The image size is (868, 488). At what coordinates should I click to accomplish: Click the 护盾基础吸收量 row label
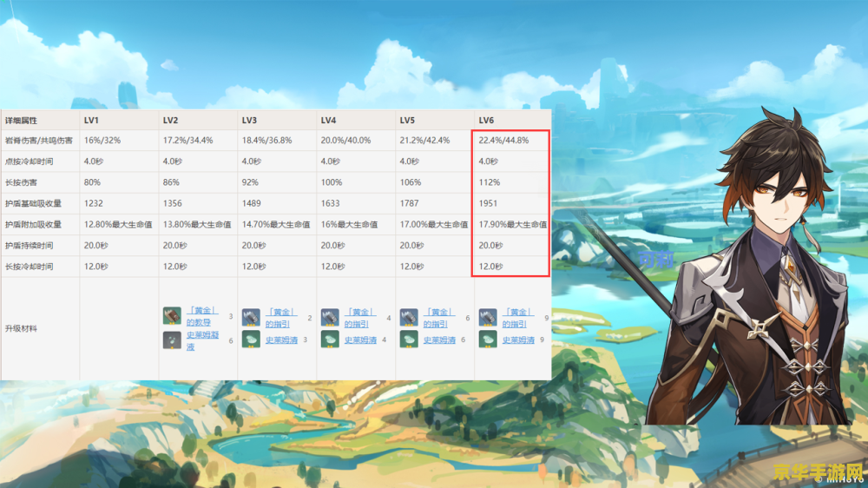tap(33, 203)
